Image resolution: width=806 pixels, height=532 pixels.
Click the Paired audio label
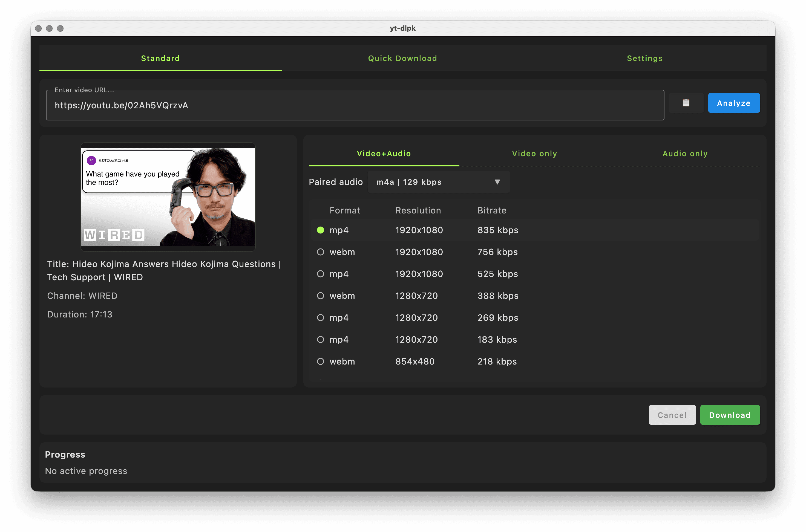[x=336, y=182]
